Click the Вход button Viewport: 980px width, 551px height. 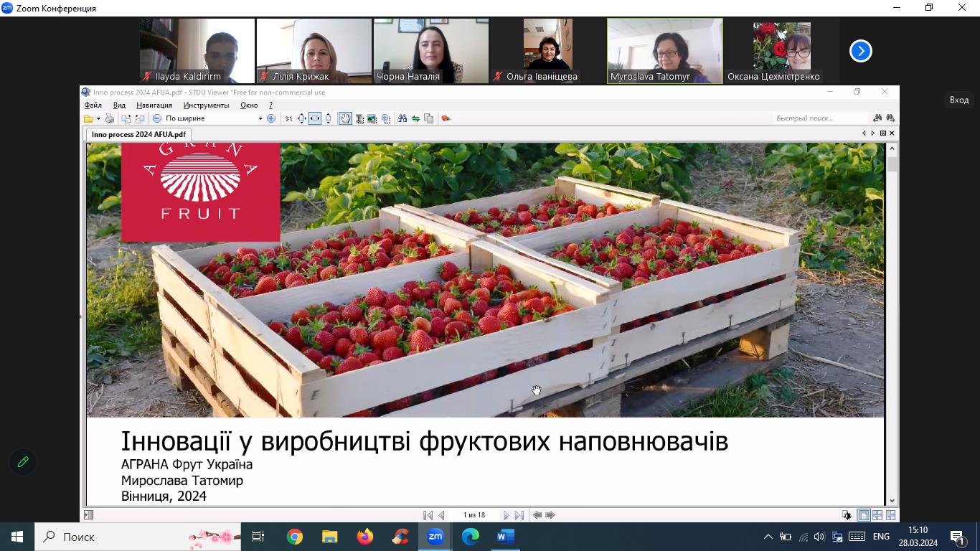[959, 100]
